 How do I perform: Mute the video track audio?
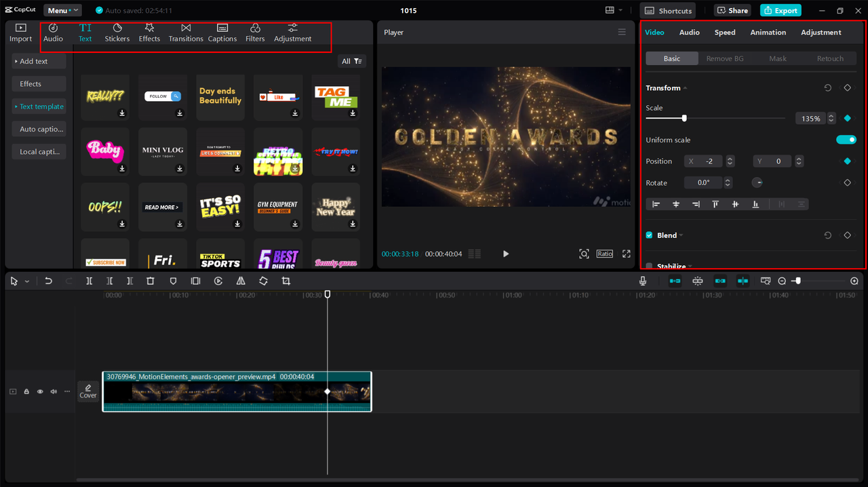pos(54,391)
